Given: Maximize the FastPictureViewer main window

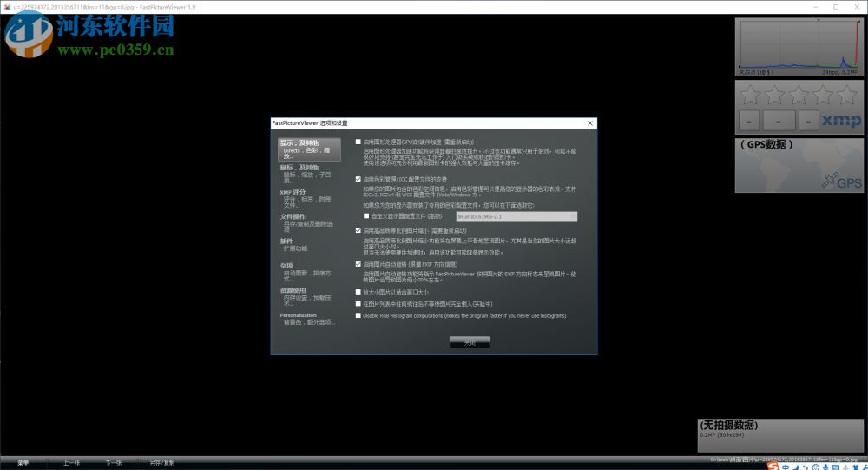Looking at the screenshot, I should [x=836, y=7].
